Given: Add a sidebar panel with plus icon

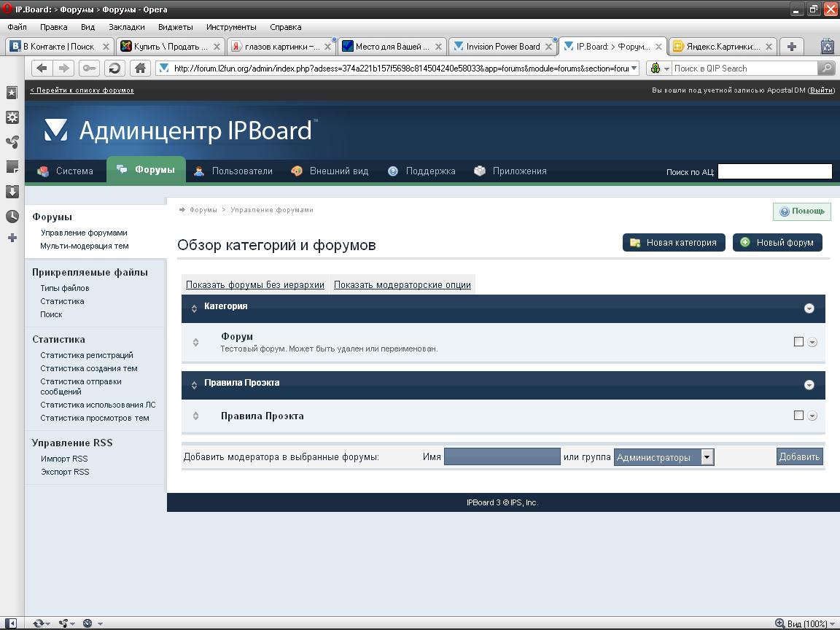Looking at the screenshot, I should point(12,238).
